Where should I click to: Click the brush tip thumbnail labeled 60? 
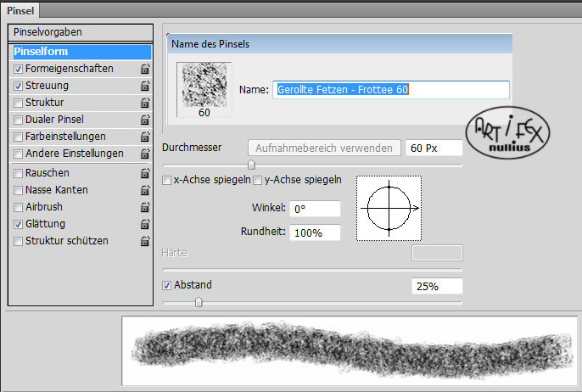[x=204, y=90]
